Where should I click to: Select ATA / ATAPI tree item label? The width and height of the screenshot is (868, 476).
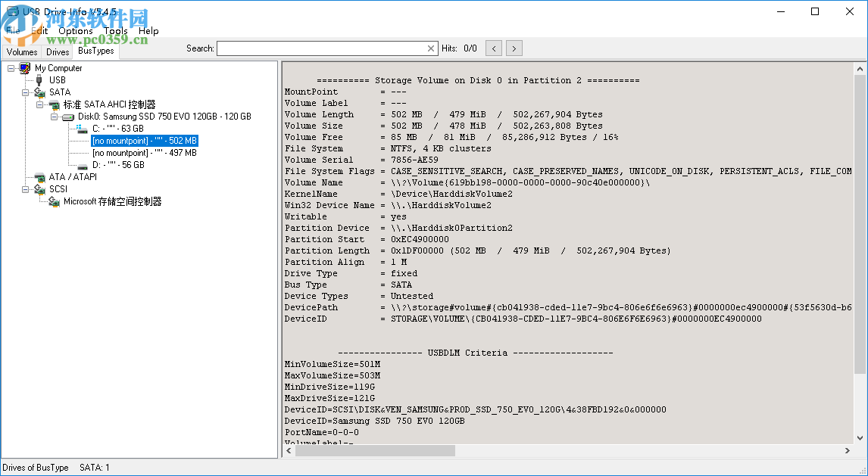73,178
